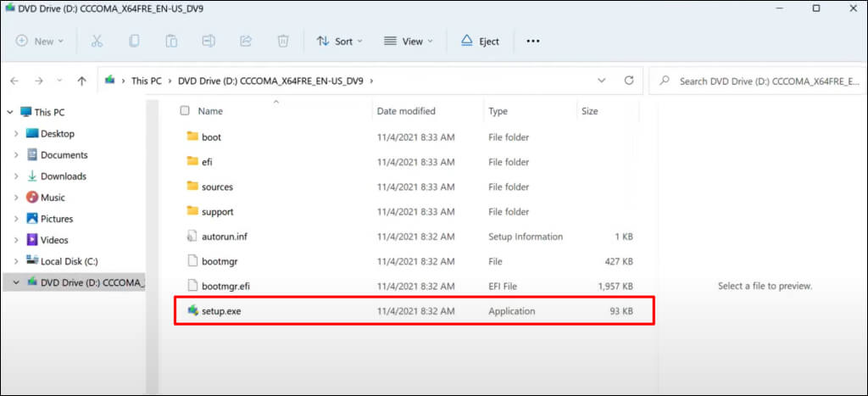
Task: Click the Cut scissors icon in toolbar
Action: click(x=97, y=41)
